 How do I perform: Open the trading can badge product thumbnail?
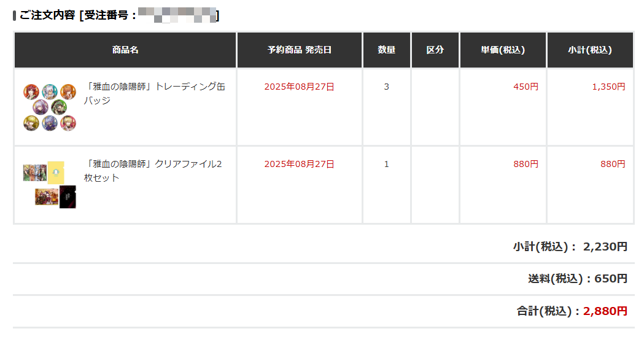coord(50,107)
